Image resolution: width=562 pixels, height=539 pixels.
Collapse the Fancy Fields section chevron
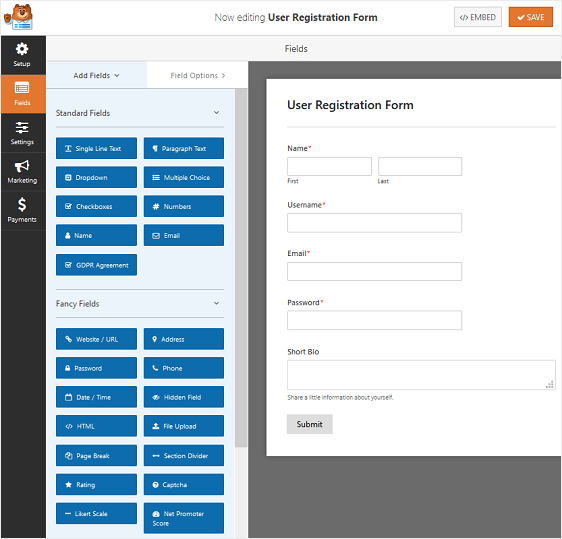216,303
